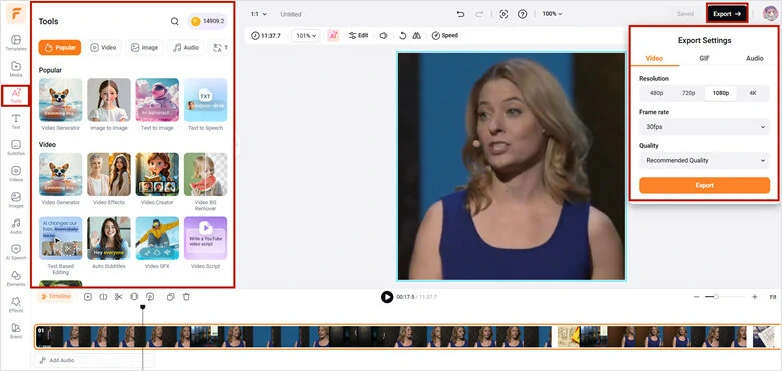Open the Effects sidebar panel
The image size is (782, 371).
pos(15,305)
